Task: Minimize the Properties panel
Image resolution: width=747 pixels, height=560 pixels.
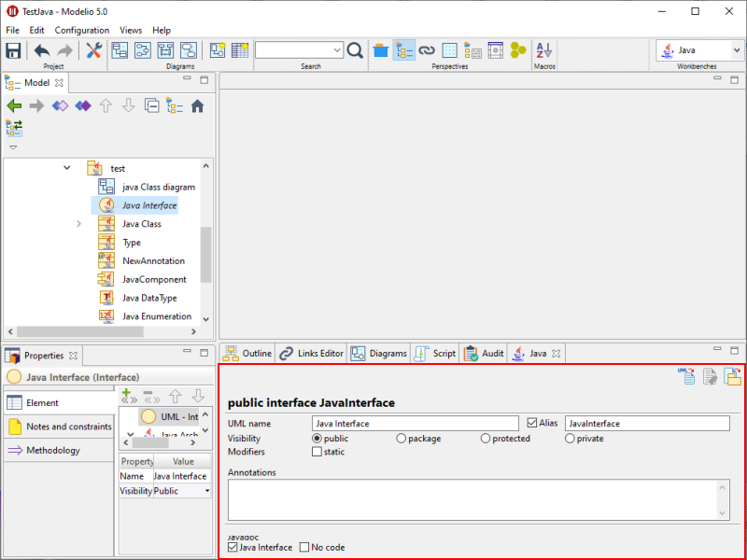Action: click(x=188, y=352)
